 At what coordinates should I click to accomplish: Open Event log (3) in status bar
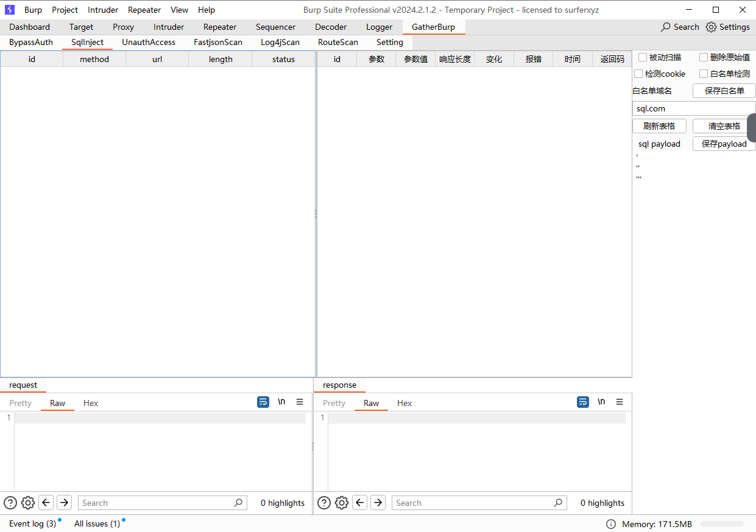(32, 523)
